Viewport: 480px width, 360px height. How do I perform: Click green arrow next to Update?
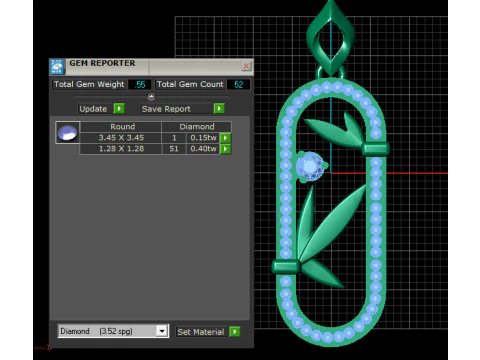[x=119, y=109]
